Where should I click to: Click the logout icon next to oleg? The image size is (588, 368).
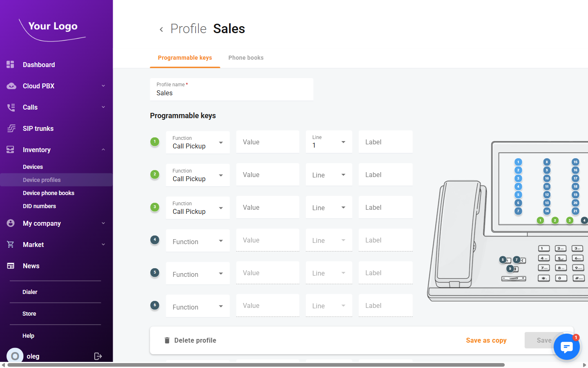pyautogui.click(x=98, y=356)
